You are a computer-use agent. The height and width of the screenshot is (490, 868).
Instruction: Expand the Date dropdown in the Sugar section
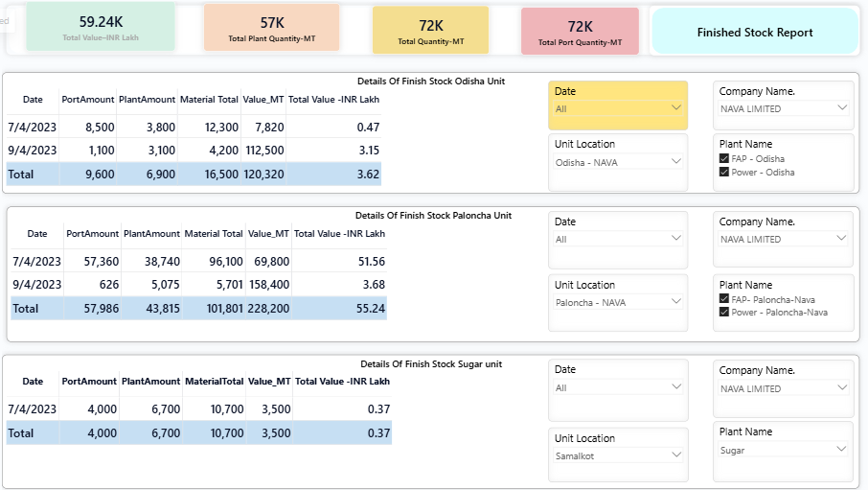[675, 387]
